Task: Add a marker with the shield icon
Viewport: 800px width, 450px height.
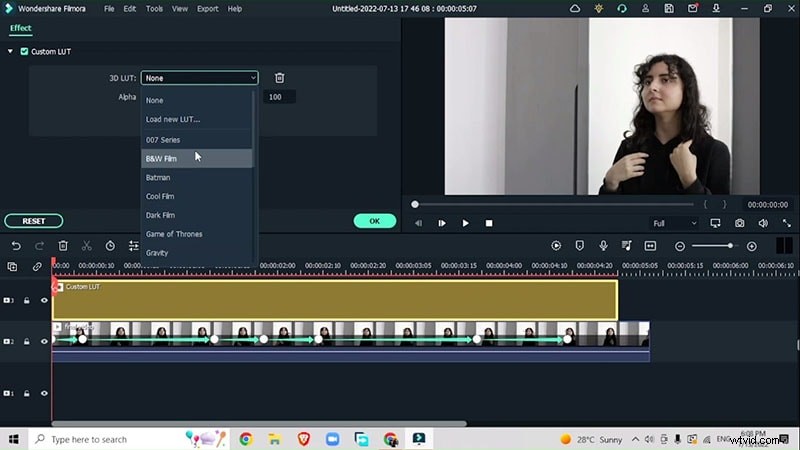Action: pos(580,246)
